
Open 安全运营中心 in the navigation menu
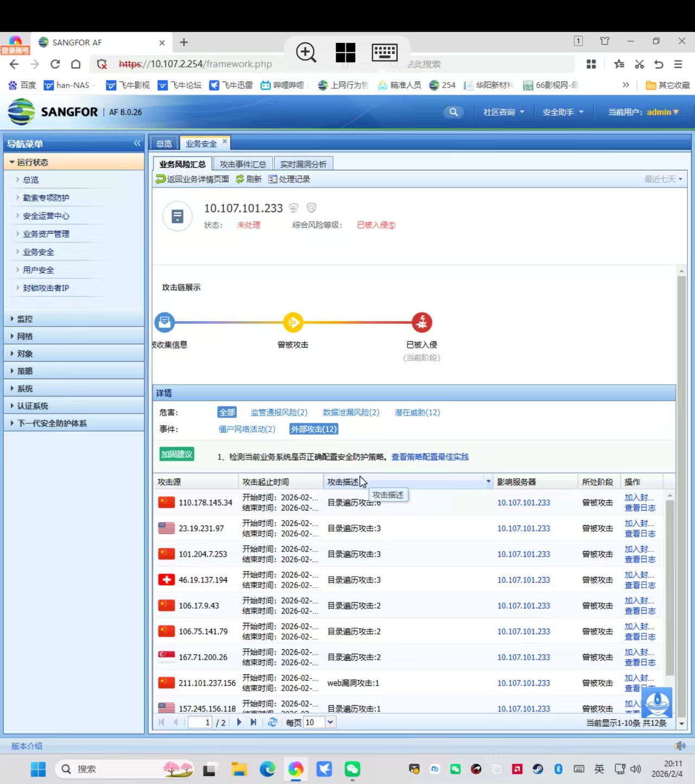46,216
